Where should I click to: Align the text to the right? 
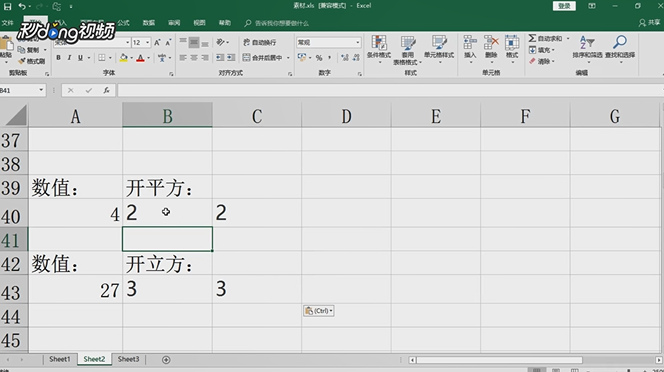205,58
